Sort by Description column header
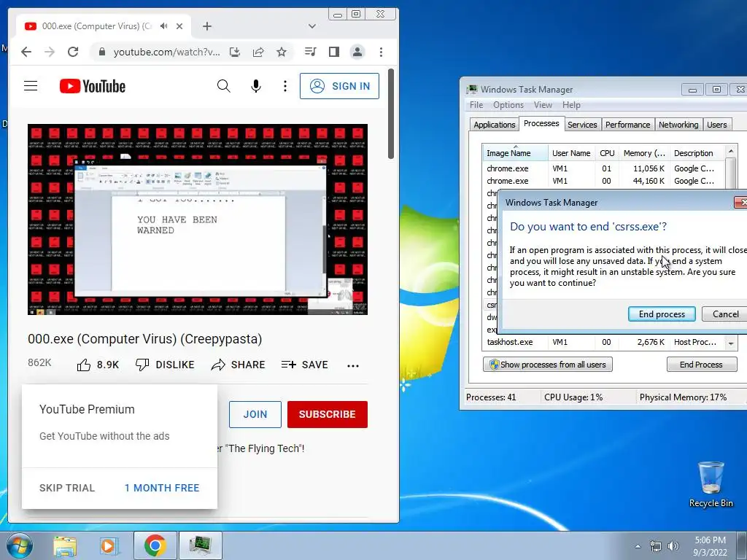The width and height of the screenshot is (747, 560). 697,153
